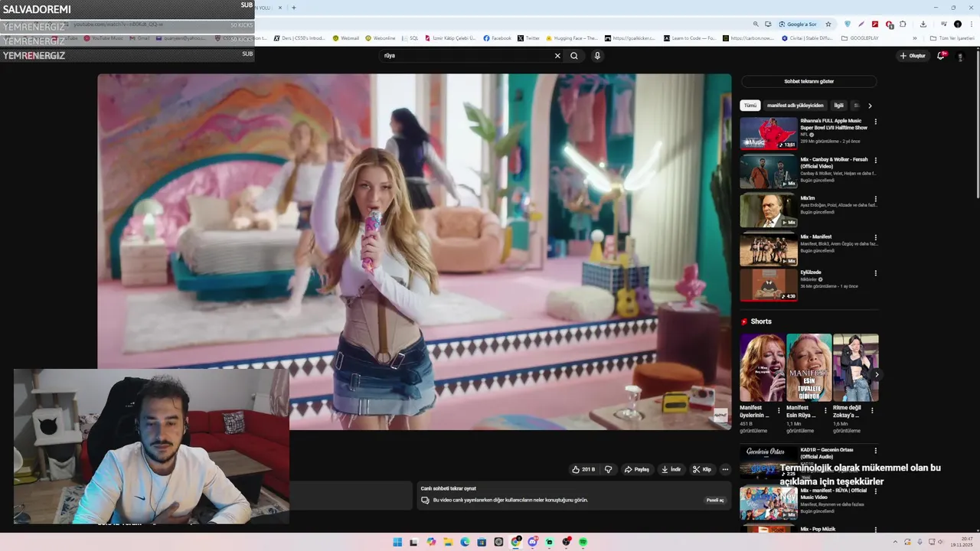Click the YouTube search magnifier button

pyautogui.click(x=574, y=56)
